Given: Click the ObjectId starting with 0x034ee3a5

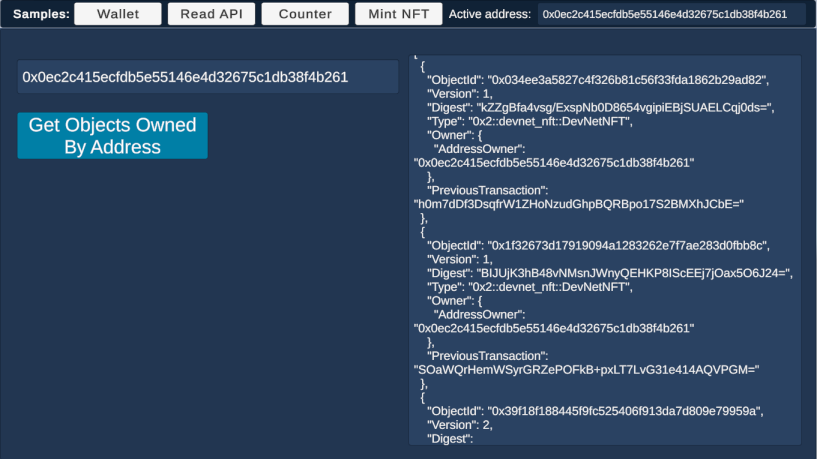Looking at the screenshot, I should point(627,80).
